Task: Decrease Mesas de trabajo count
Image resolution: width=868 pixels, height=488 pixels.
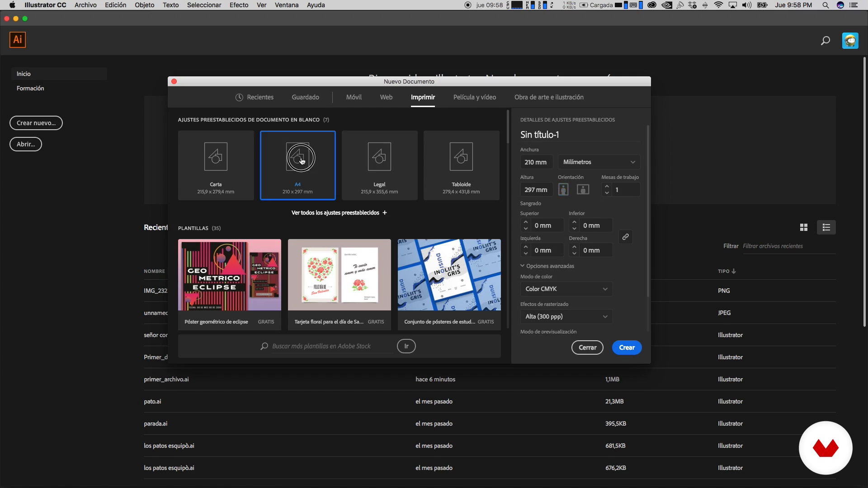Action: [x=607, y=193]
